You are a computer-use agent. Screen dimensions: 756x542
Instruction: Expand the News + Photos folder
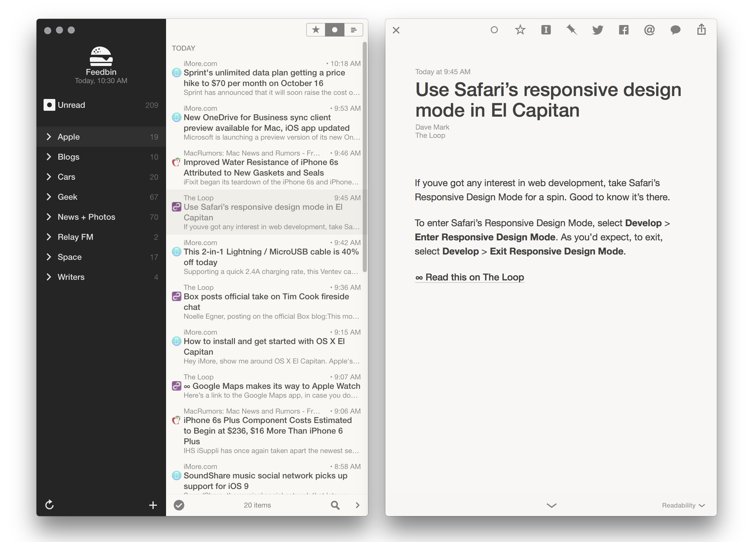pos(49,217)
